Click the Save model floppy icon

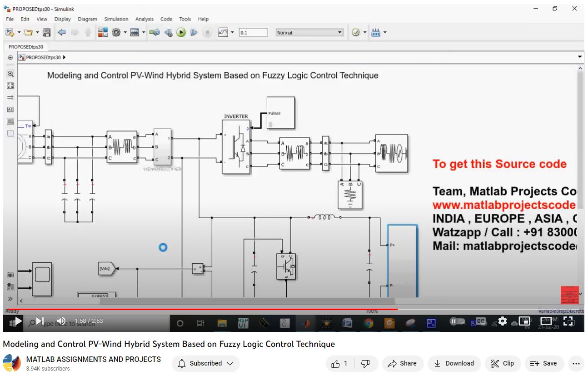(46, 32)
